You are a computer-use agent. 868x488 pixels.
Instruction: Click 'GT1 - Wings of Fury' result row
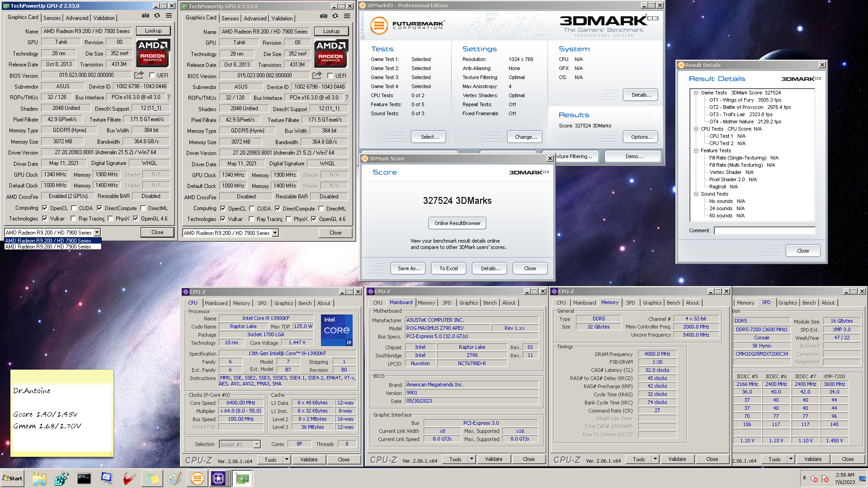click(745, 100)
